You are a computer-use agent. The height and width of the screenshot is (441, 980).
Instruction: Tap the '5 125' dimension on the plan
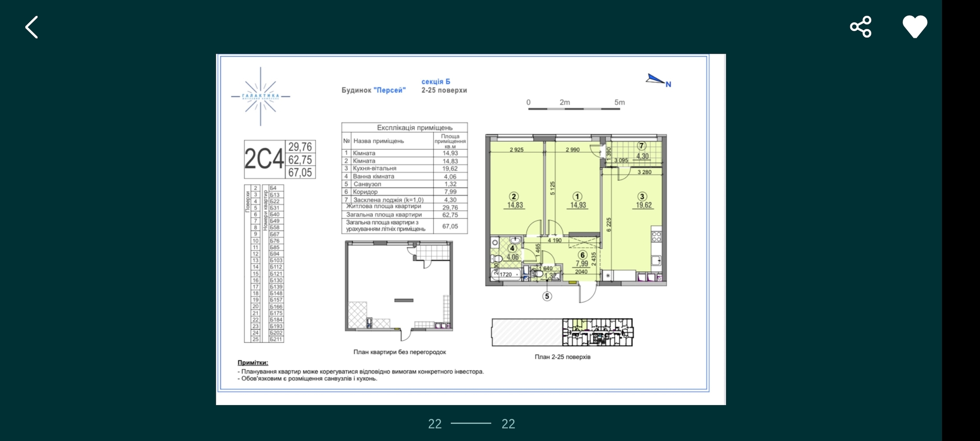click(552, 188)
